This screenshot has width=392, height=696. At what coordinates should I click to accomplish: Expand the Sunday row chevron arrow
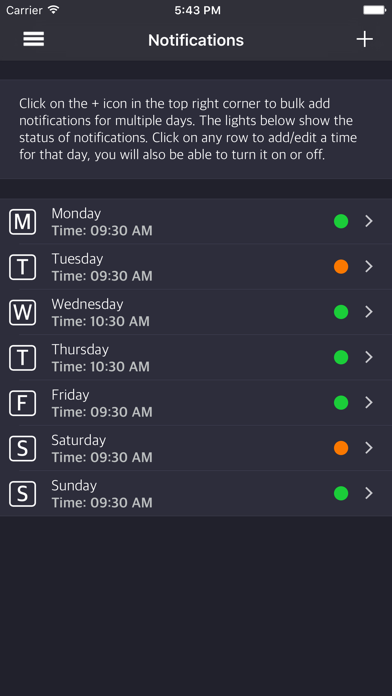[369, 493]
